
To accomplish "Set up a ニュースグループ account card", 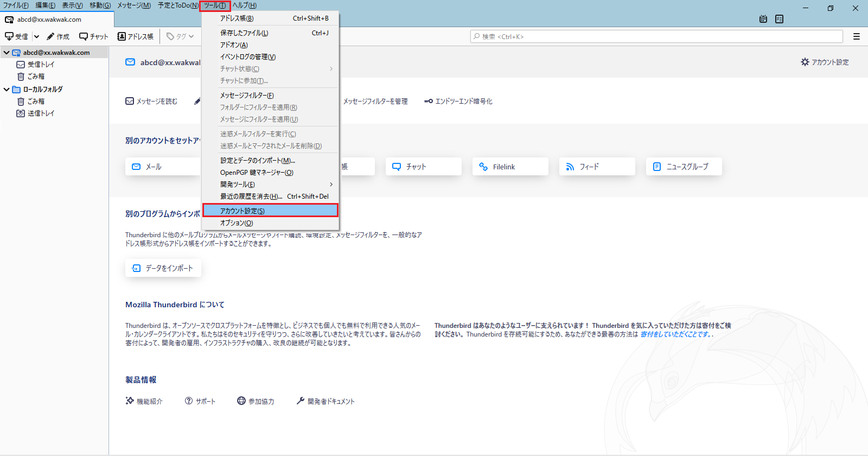I will 684,167.
